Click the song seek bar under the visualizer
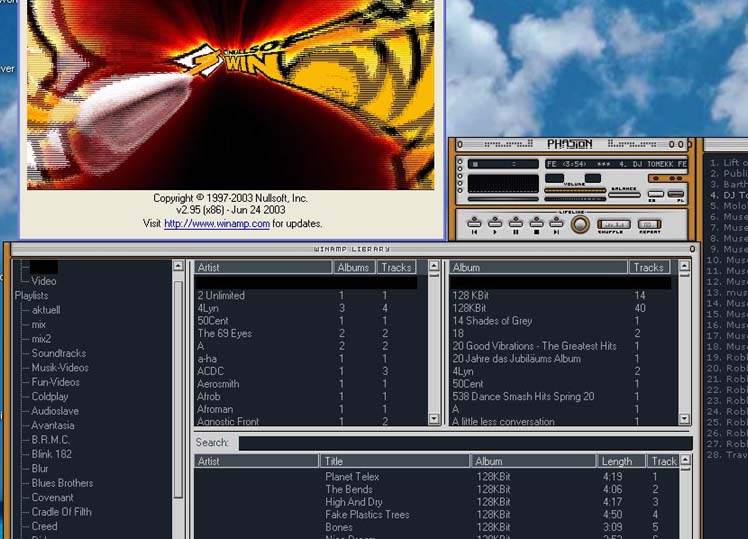Image resolution: width=748 pixels, height=539 pixels. [503, 199]
